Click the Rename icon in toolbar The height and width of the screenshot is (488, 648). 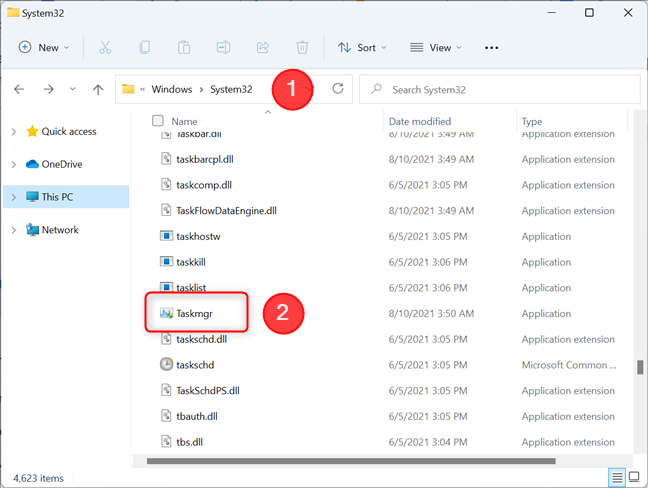(223, 48)
